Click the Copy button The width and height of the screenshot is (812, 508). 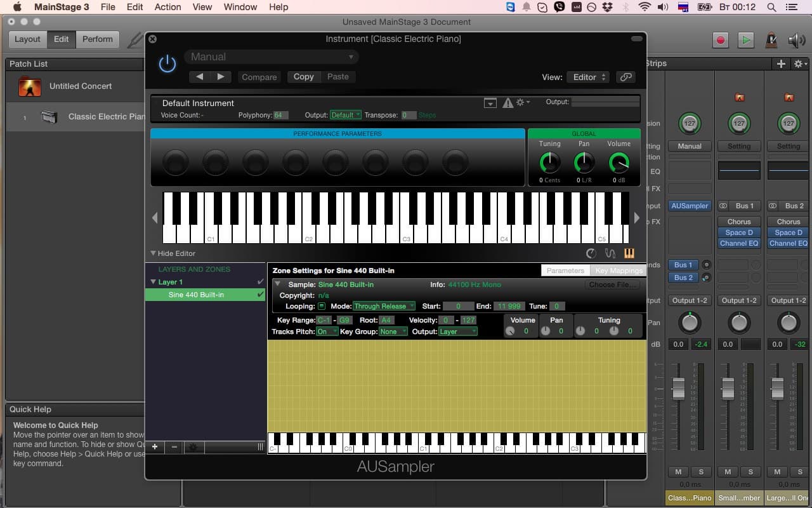click(303, 77)
